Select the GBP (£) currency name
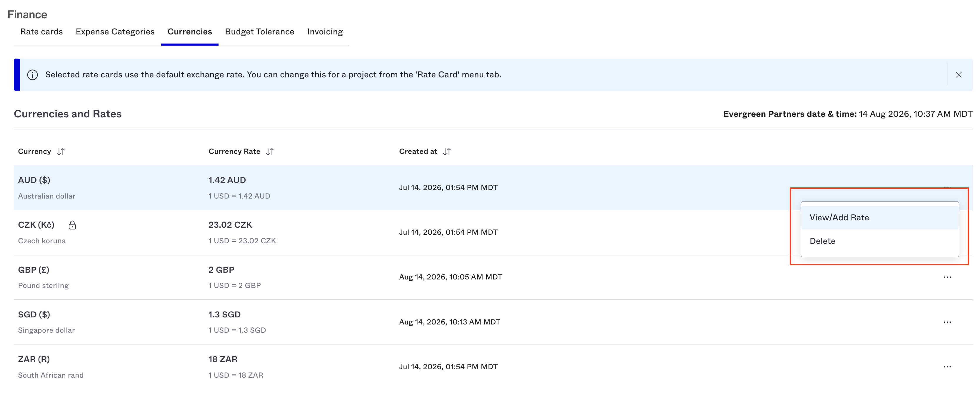The height and width of the screenshot is (393, 980). tap(34, 270)
